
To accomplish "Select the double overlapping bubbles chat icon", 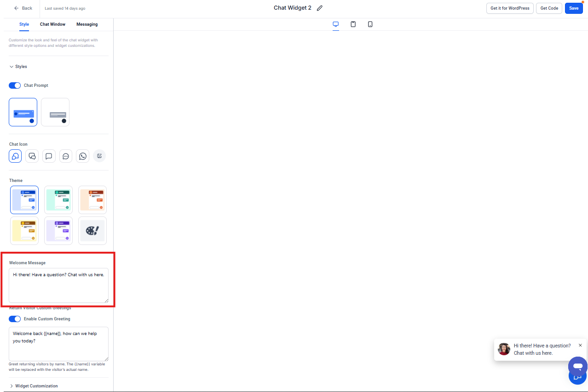I will 32,156.
